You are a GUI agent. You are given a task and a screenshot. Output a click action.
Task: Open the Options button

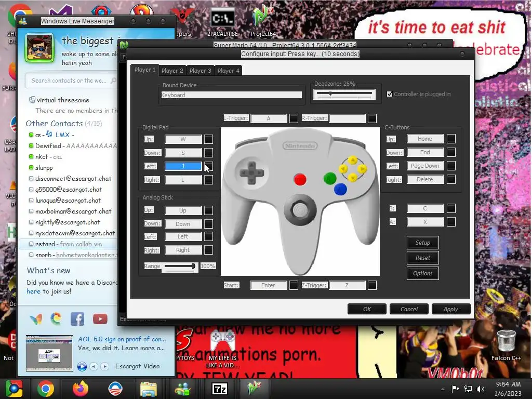(x=423, y=273)
